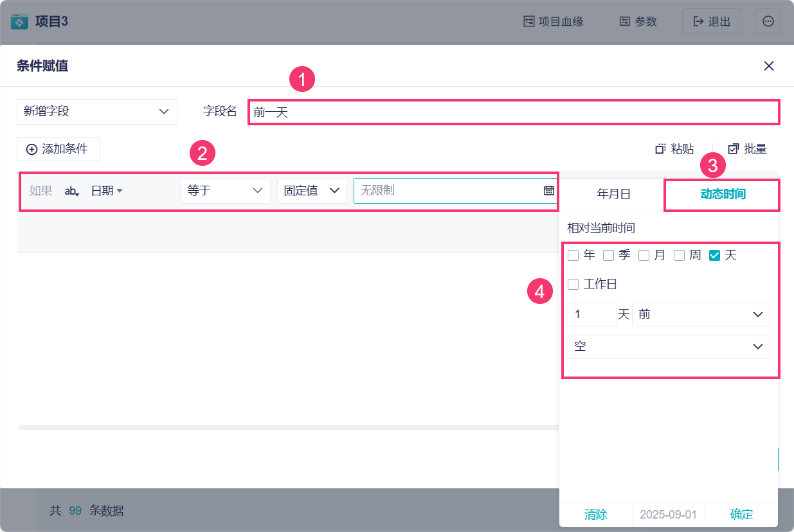Open 项目血缘 lineage view
The height and width of the screenshot is (532, 794).
pos(554,21)
